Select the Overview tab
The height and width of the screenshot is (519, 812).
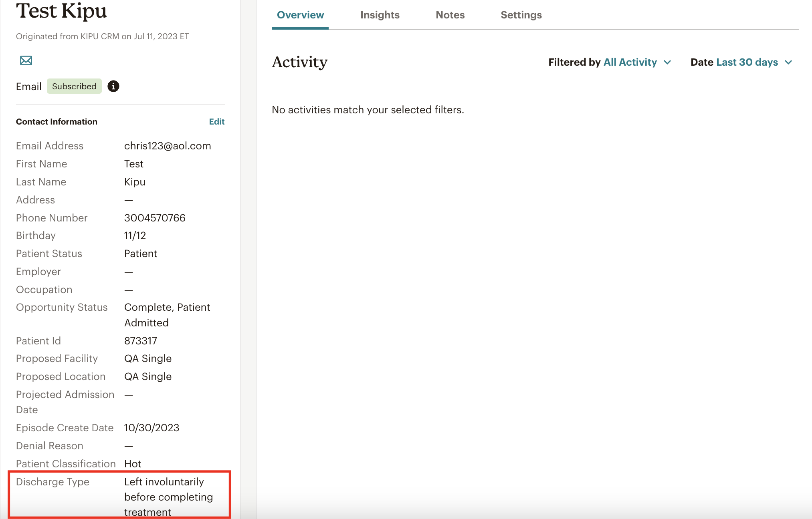coord(300,15)
